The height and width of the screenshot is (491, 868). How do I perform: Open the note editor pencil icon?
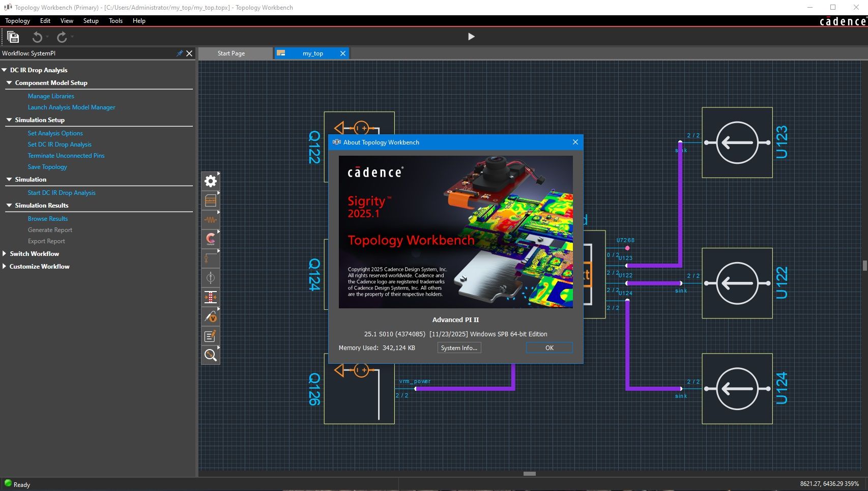pyautogui.click(x=210, y=336)
